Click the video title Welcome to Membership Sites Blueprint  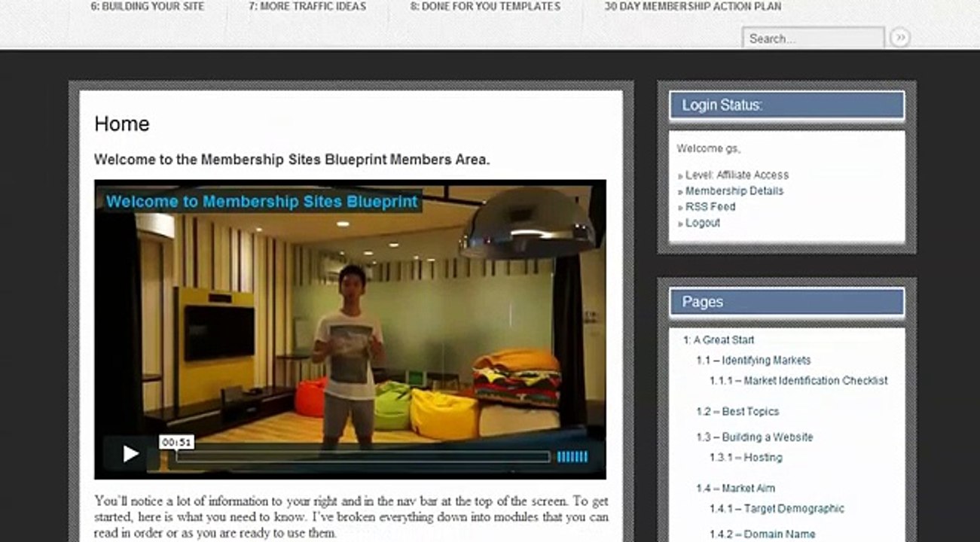[261, 202]
